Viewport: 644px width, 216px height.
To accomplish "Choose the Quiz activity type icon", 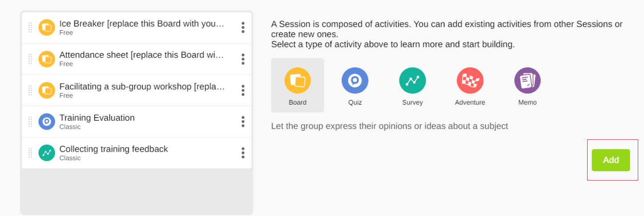I will tap(355, 81).
